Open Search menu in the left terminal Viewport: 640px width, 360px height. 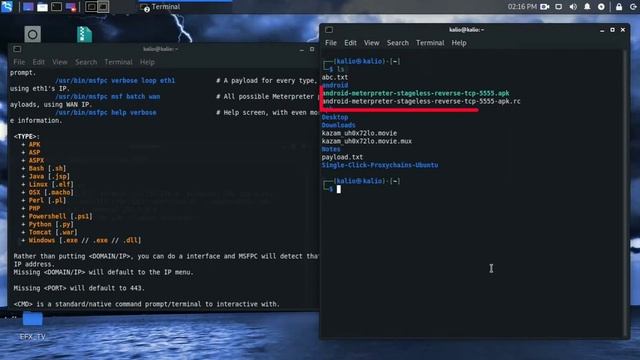click(86, 62)
